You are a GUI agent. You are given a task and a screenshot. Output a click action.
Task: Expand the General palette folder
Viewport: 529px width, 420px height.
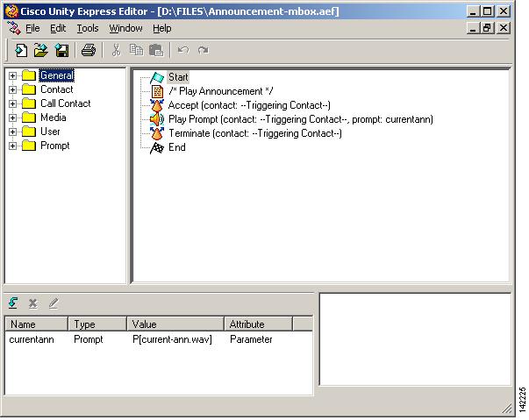click(x=13, y=75)
